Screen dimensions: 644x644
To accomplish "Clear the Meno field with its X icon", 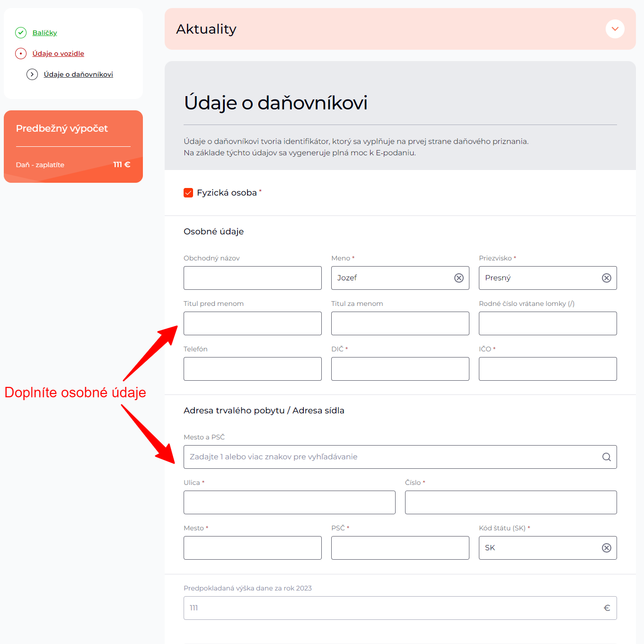I will [x=459, y=278].
